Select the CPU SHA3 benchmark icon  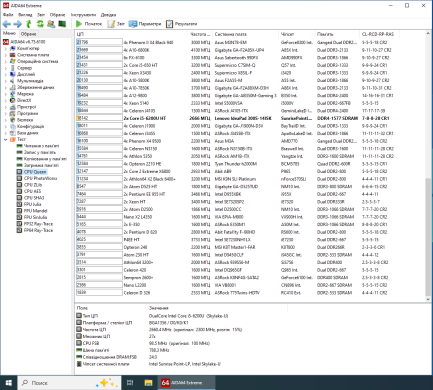20,198
